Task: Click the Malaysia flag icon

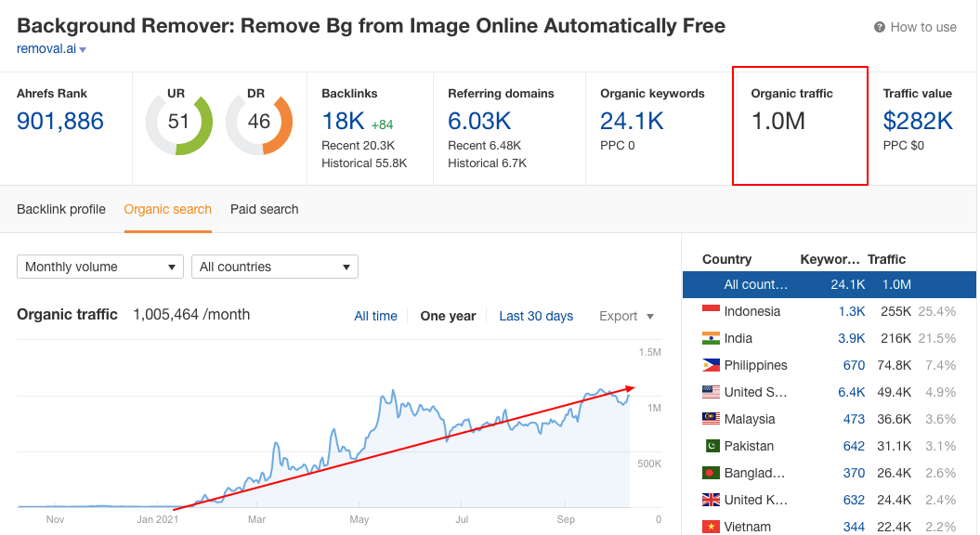Action: pyautogui.click(x=711, y=419)
